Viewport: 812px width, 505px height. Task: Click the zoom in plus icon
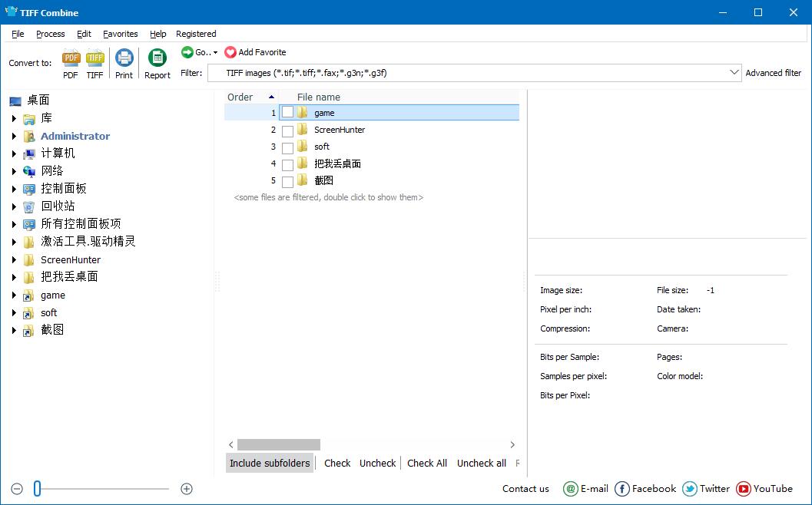click(187, 488)
